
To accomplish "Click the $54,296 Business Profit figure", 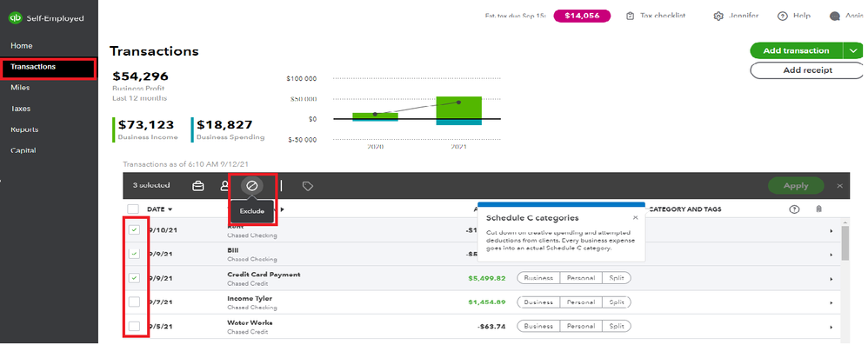I will 141,76.
